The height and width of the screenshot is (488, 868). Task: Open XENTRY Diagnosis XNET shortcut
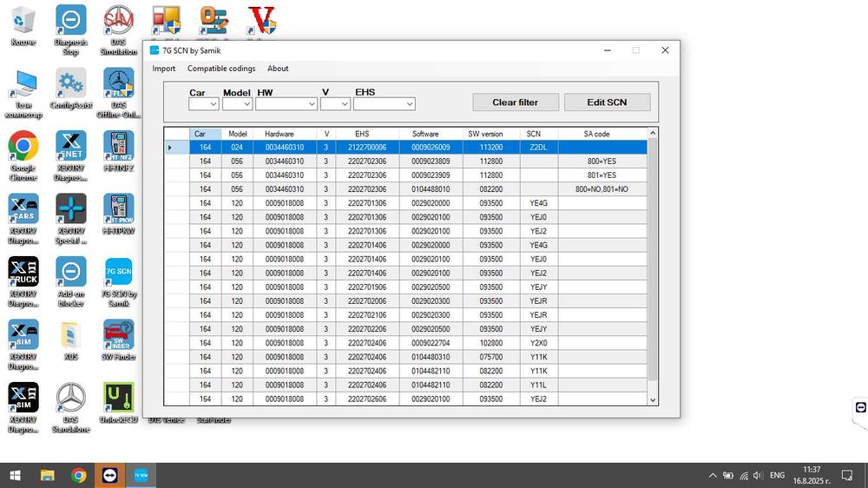(x=71, y=156)
